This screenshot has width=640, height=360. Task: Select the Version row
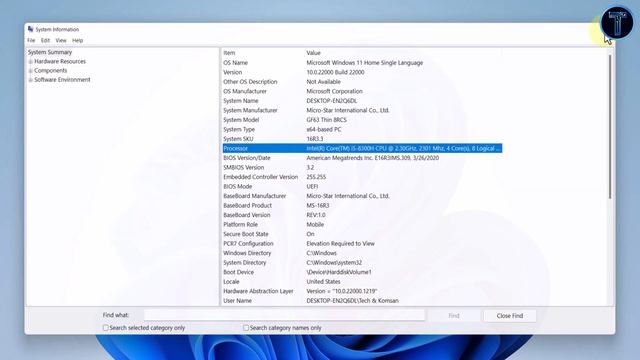click(362, 72)
